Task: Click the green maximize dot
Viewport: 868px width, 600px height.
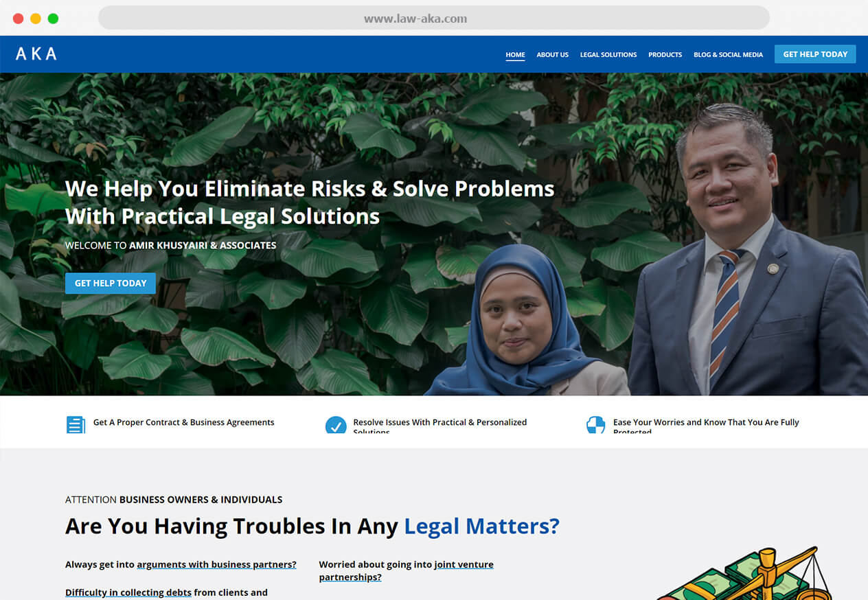Action: pos(53,19)
